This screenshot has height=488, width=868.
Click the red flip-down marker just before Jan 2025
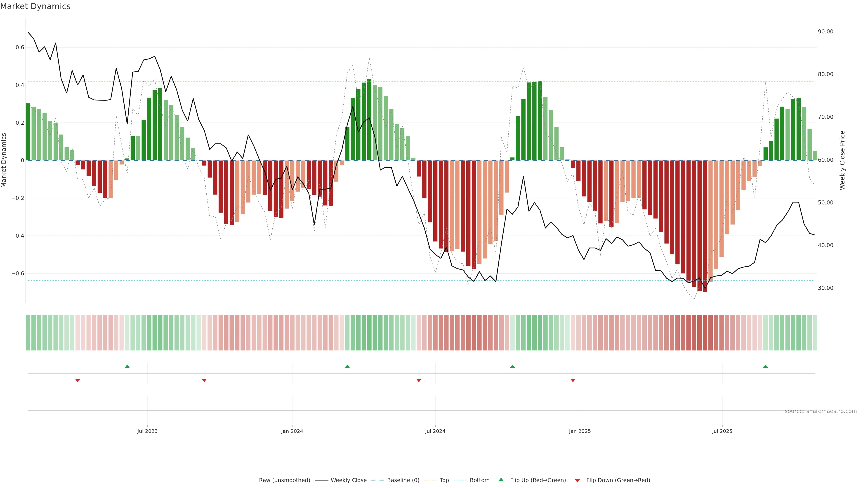573,380
